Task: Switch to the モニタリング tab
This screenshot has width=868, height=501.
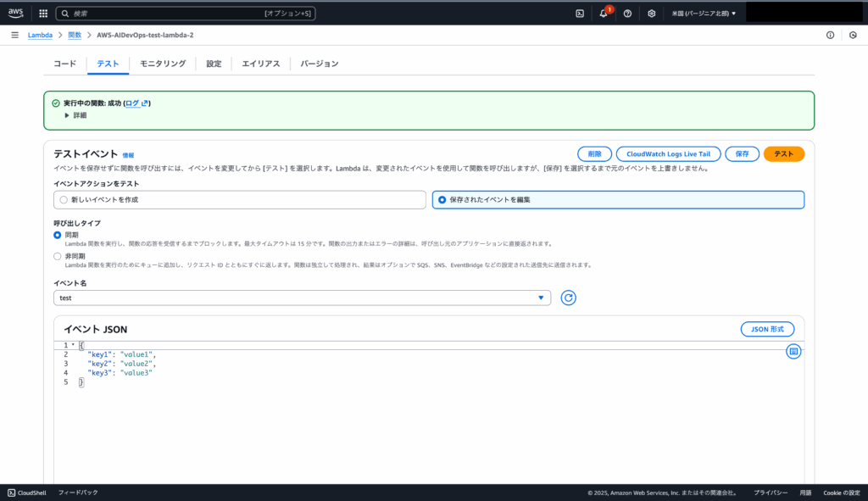Action: point(163,64)
